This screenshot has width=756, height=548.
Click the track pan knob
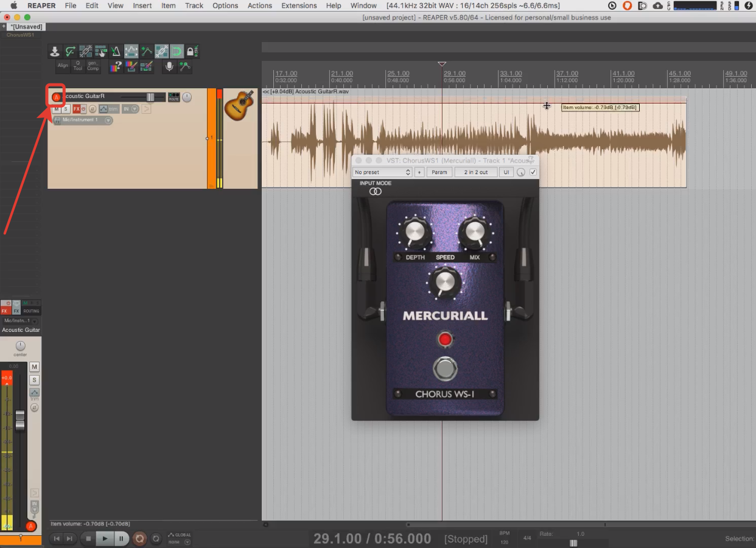(x=187, y=97)
